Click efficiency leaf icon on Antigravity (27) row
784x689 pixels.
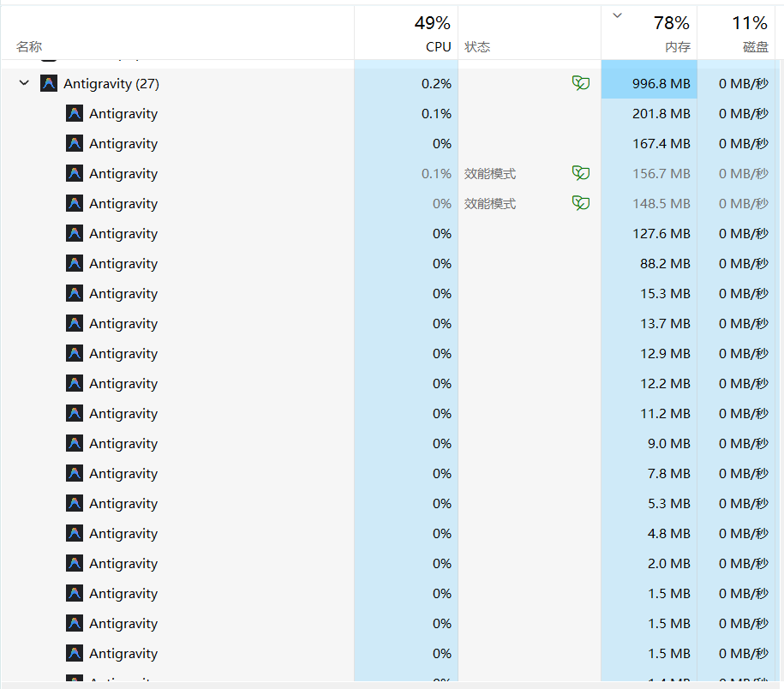tap(580, 83)
